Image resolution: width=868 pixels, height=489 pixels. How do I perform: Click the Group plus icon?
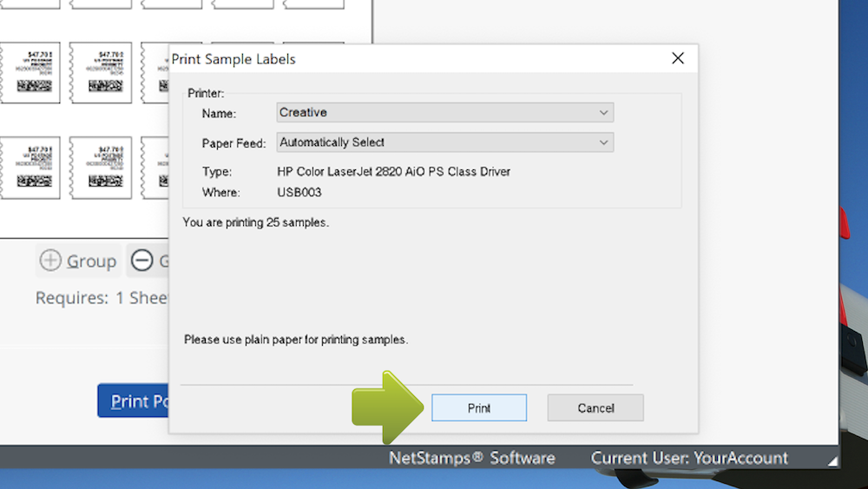pyautogui.click(x=50, y=261)
